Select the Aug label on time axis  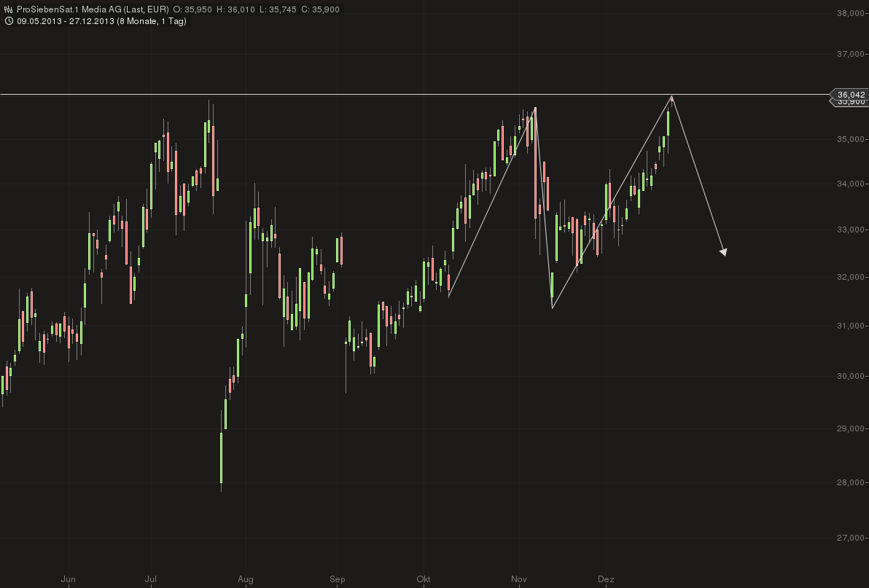pos(246,579)
